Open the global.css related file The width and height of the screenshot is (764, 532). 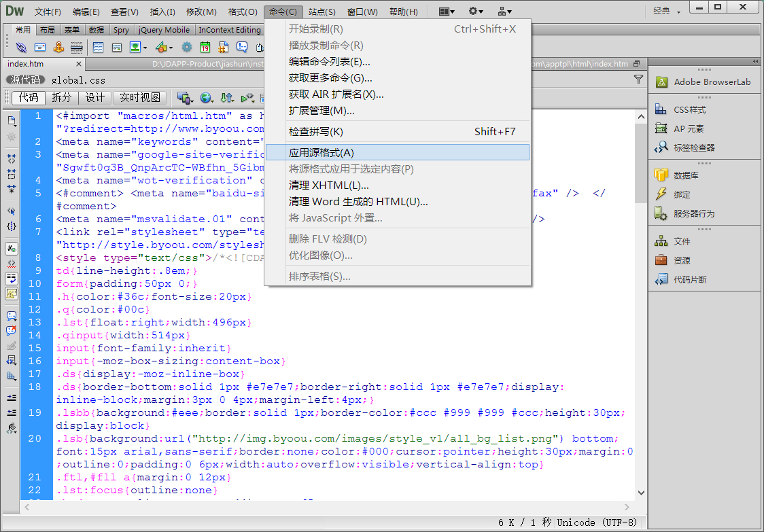78,79
